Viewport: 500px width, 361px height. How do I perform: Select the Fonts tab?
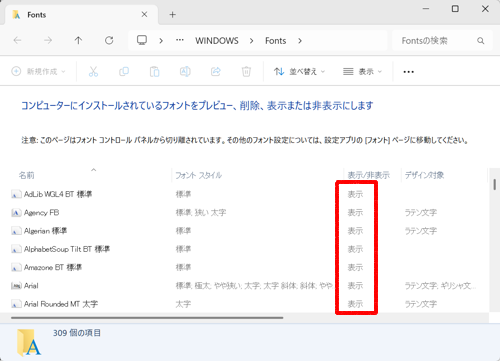(x=80, y=15)
